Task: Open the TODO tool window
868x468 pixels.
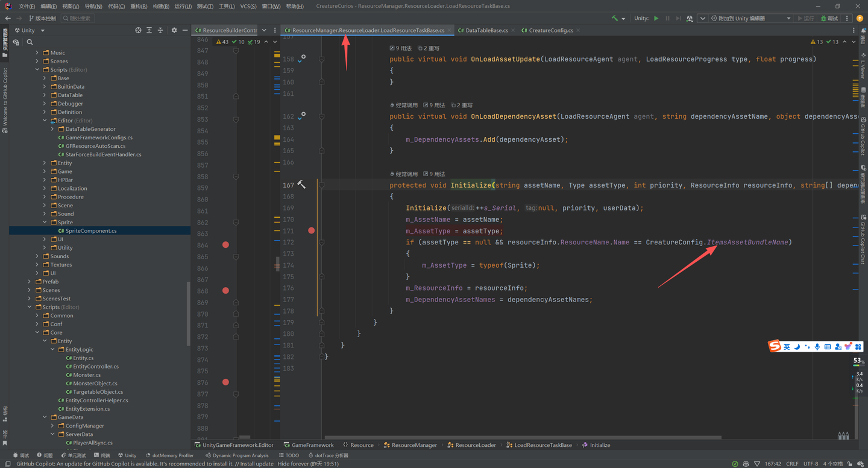Action: 289,455
